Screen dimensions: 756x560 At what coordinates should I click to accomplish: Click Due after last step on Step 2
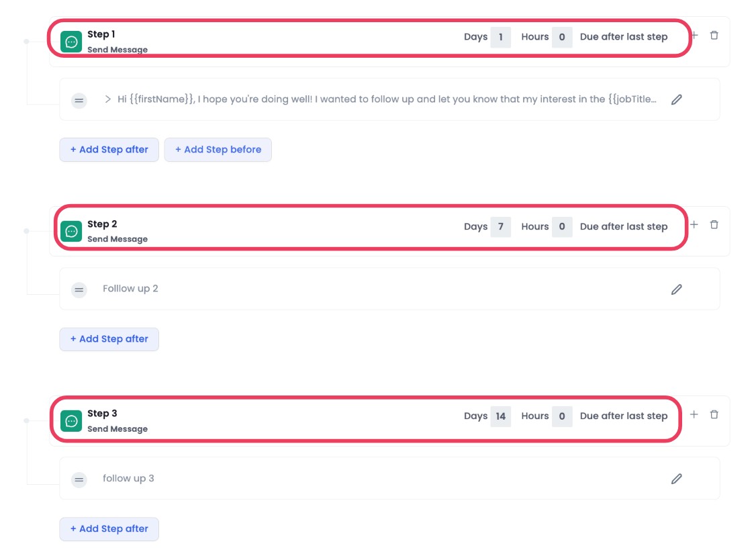point(624,226)
